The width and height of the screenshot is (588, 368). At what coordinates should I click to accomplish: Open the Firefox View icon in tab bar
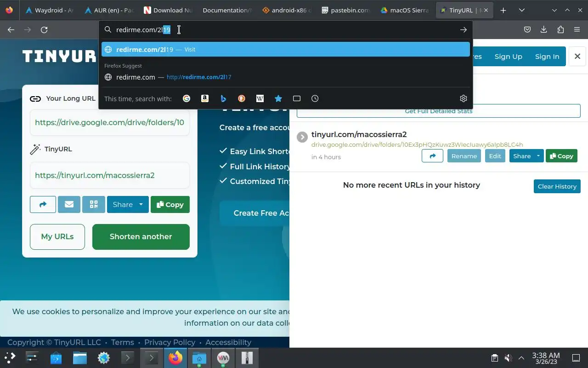[9, 10]
